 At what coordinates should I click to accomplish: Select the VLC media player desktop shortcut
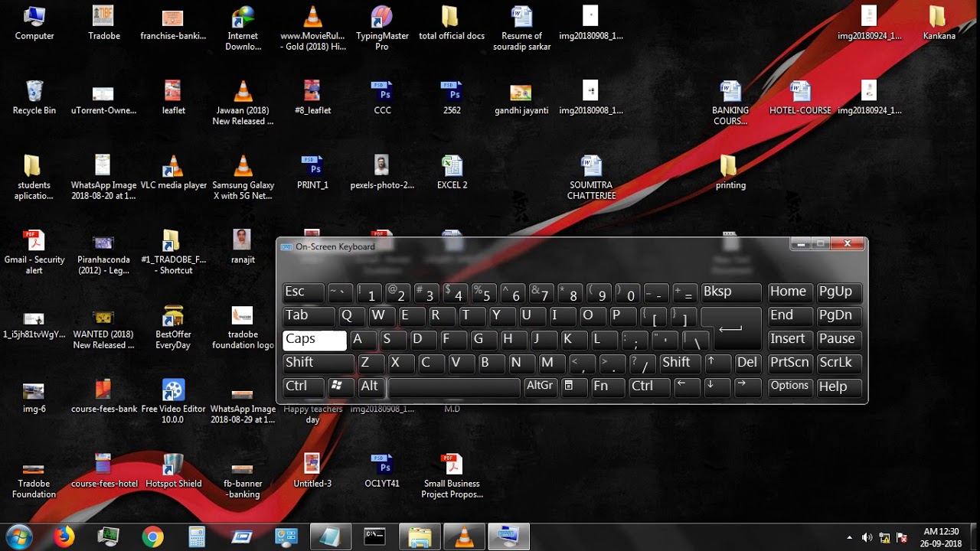point(174,172)
